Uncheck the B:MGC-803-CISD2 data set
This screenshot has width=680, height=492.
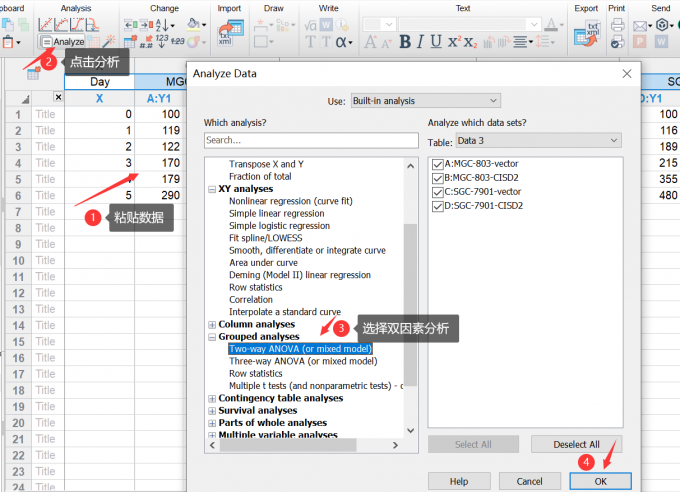pos(437,178)
